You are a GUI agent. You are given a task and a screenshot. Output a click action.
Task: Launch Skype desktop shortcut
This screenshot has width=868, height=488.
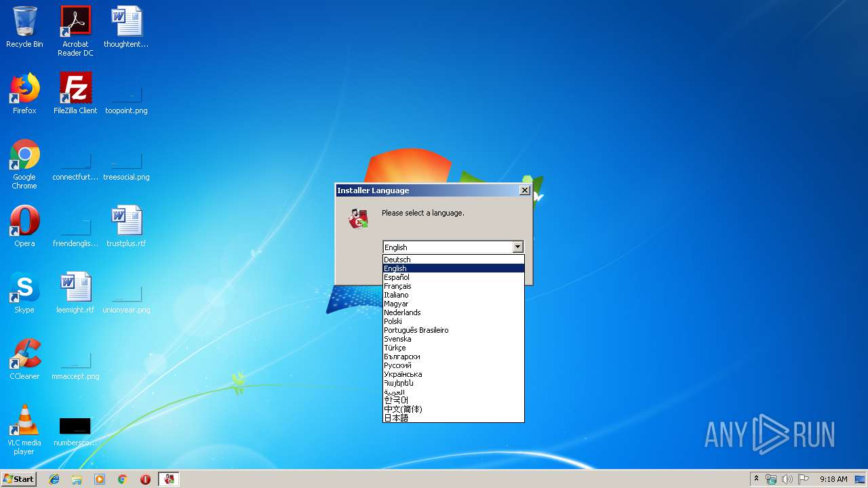click(24, 293)
